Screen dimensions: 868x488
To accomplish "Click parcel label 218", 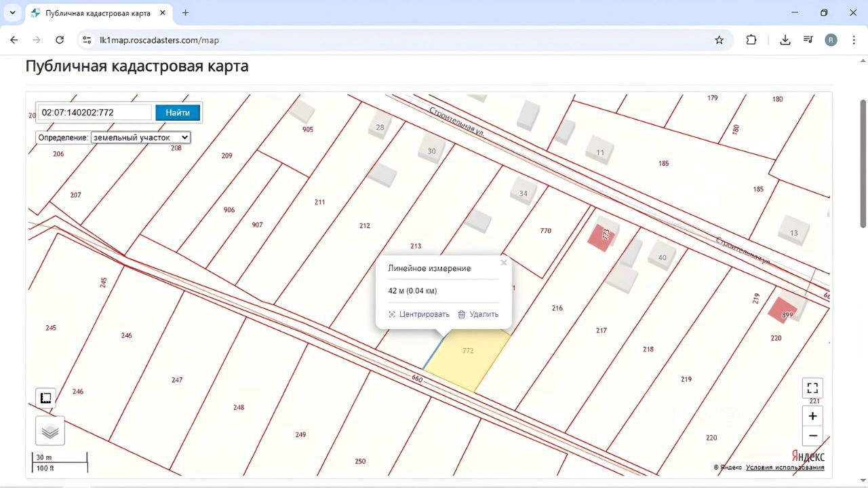I will point(648,350).
